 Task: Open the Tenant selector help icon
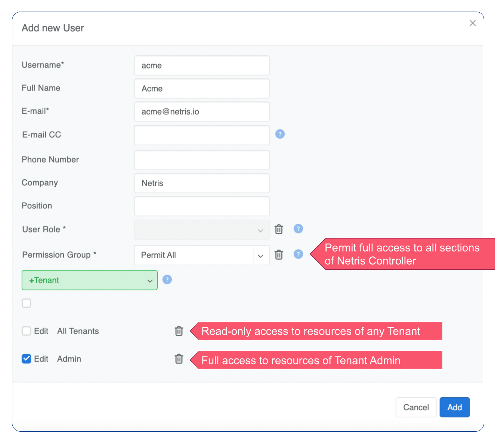[167, 280]
